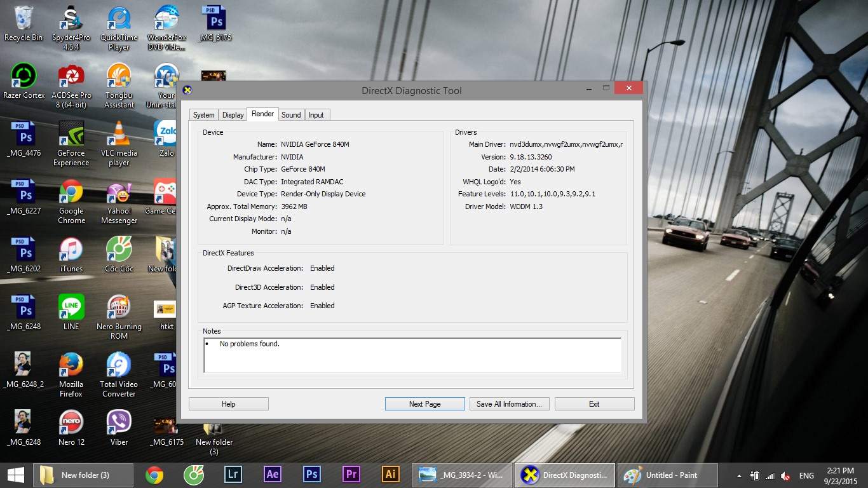This screenshot has width=868, height=488.
Task: Open _MG_6175 PSD file at desktop top
Action: (x=215, y=24)
